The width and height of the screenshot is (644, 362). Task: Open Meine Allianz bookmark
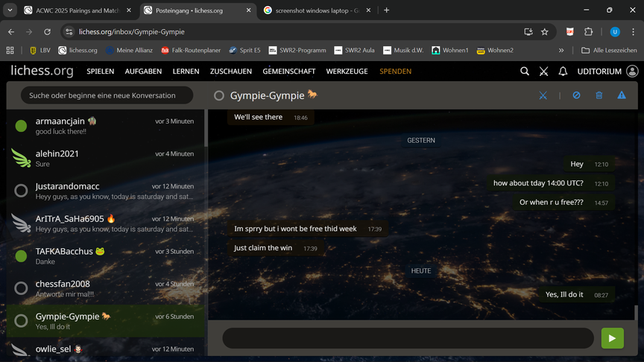pyautogui.click(x=129, y=50)
